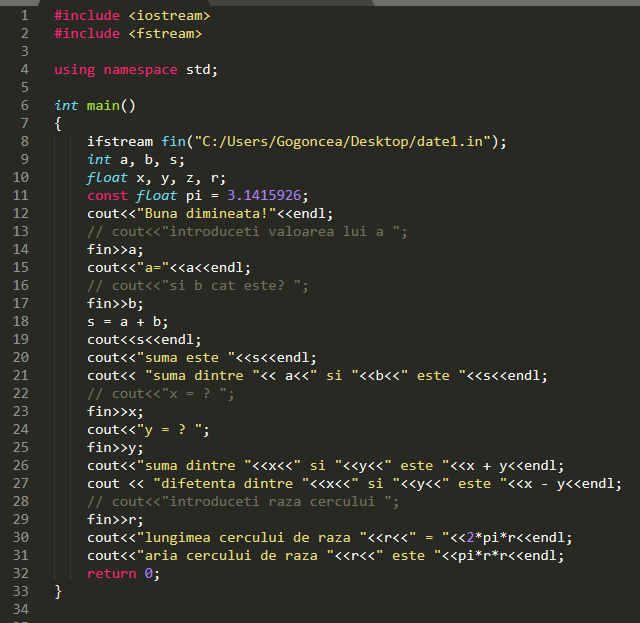This screenshot has height=623, width=640.
Task: Click the number 3.1415926
Action: click(264, 196)
